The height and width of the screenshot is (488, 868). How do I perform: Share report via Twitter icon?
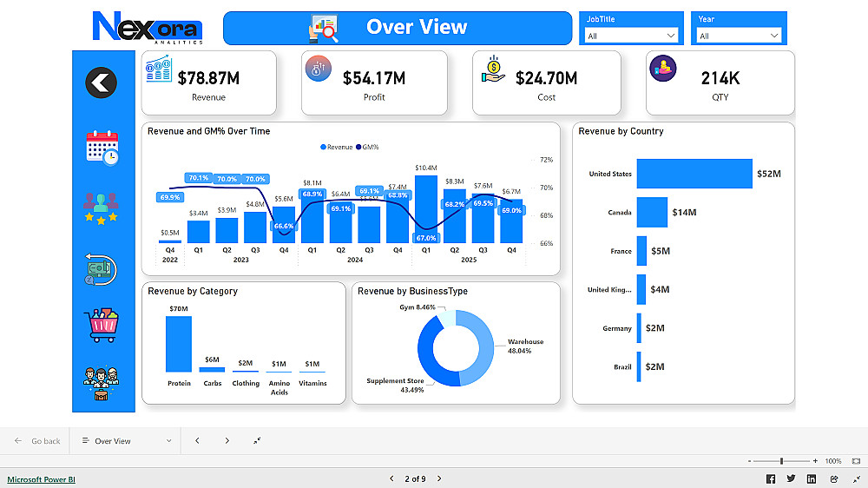(x=791, y=478)
